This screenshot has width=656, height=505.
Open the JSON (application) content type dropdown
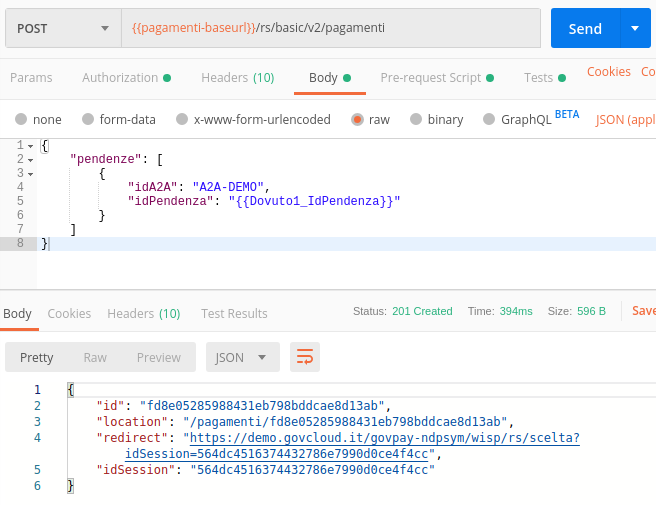(x=626, y=120)
